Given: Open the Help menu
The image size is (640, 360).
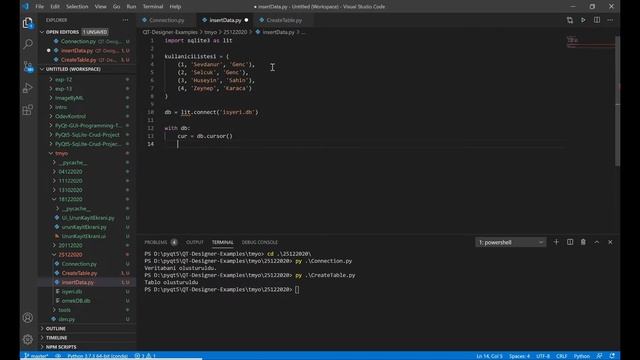Looking at the screenshot, I should [175, 7].
